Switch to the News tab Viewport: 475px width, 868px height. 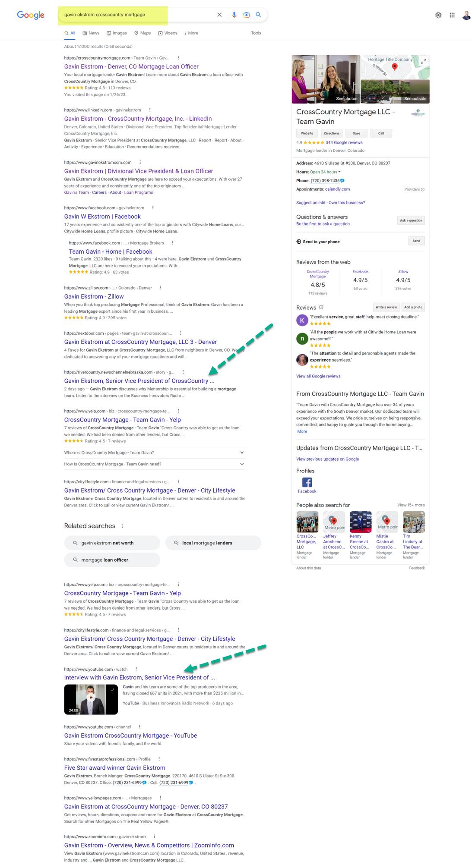[x=91, y=33]
